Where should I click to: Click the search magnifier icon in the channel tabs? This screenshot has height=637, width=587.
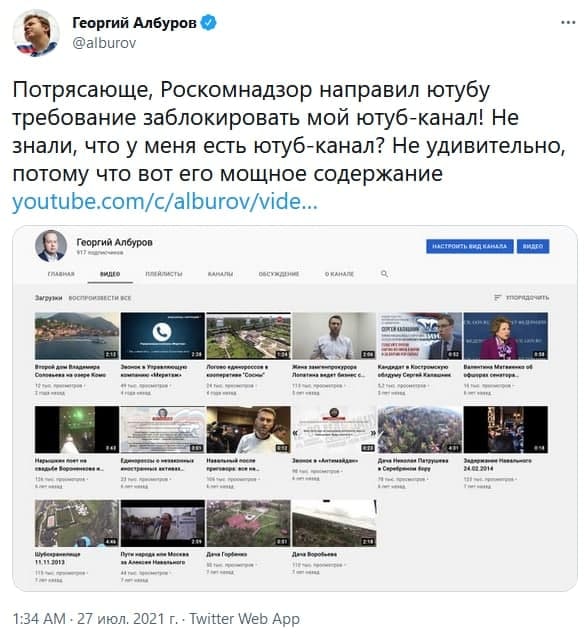point(384,274)
